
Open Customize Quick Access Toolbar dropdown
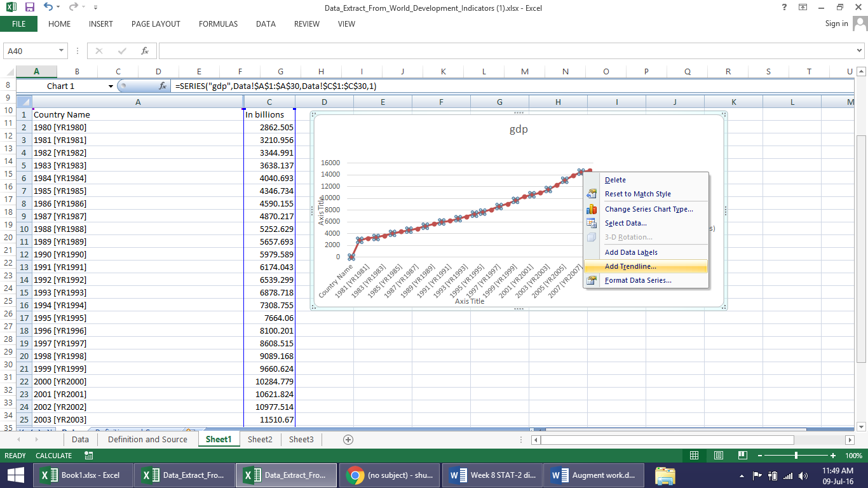[95, 8]
